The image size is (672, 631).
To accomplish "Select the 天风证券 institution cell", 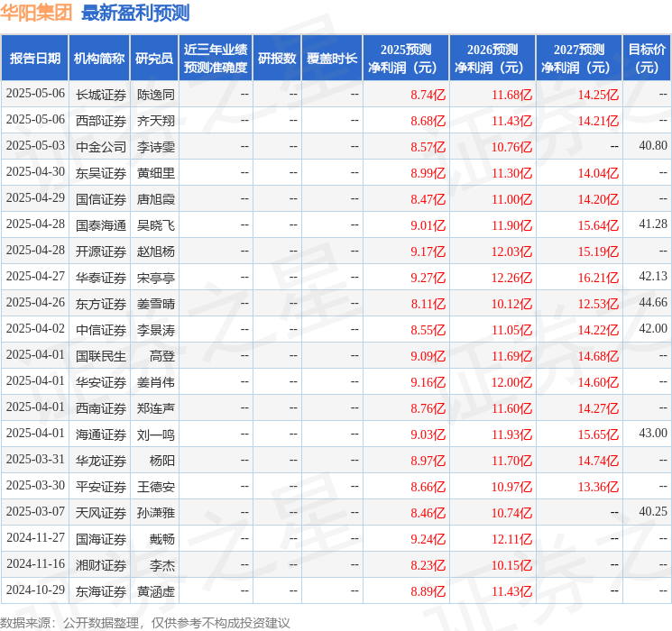I will tap(101, 513).
